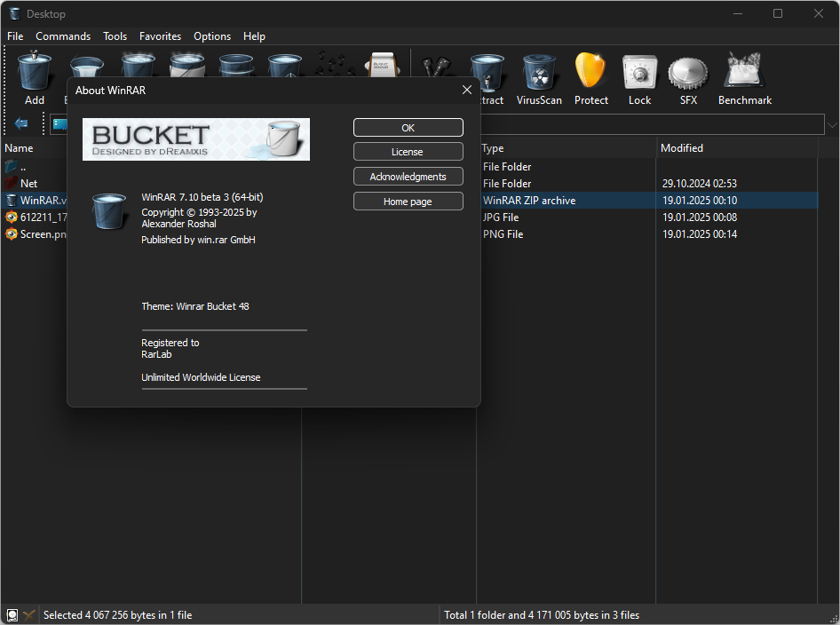This screenshot has width=840, height=625.
Task: Click the 'Registered to' label
Action: (170, 342)
